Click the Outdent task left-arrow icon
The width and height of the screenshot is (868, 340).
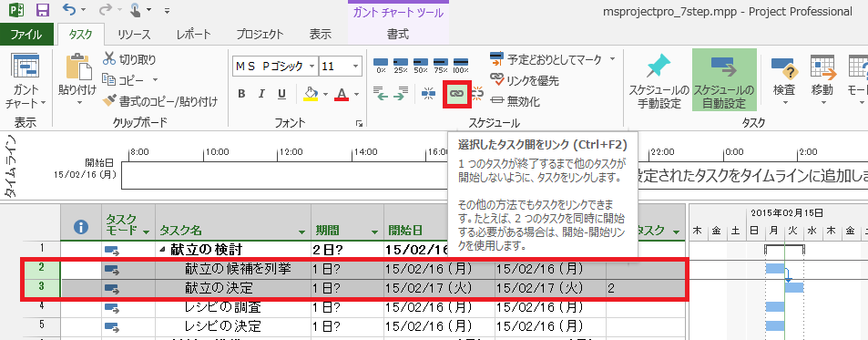tap(381, 94)
